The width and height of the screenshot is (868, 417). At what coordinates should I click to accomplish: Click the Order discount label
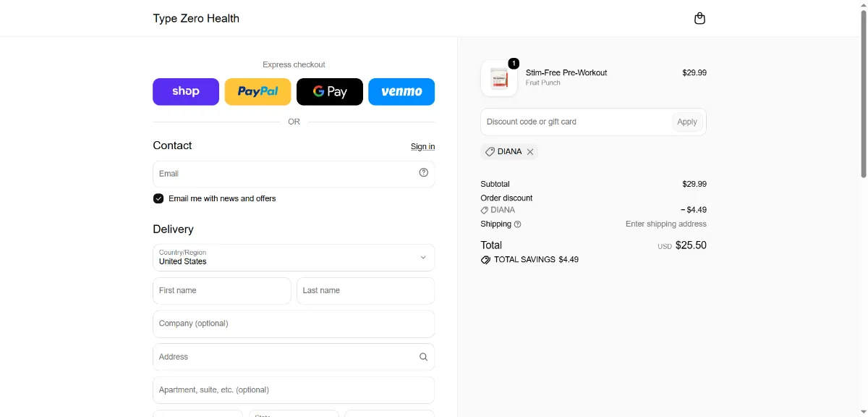pos(506,198)
